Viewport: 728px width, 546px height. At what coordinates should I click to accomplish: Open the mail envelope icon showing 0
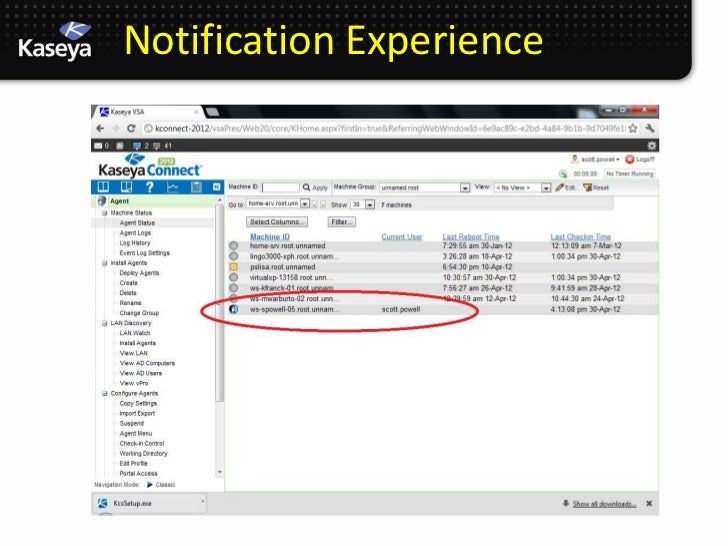tap(98, 146)
